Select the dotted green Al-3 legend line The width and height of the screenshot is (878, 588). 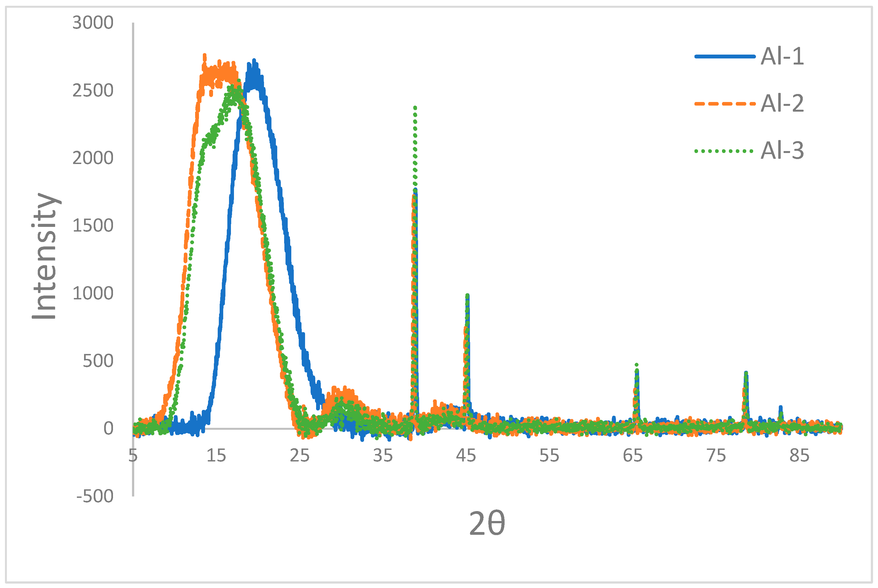point(724,151)
